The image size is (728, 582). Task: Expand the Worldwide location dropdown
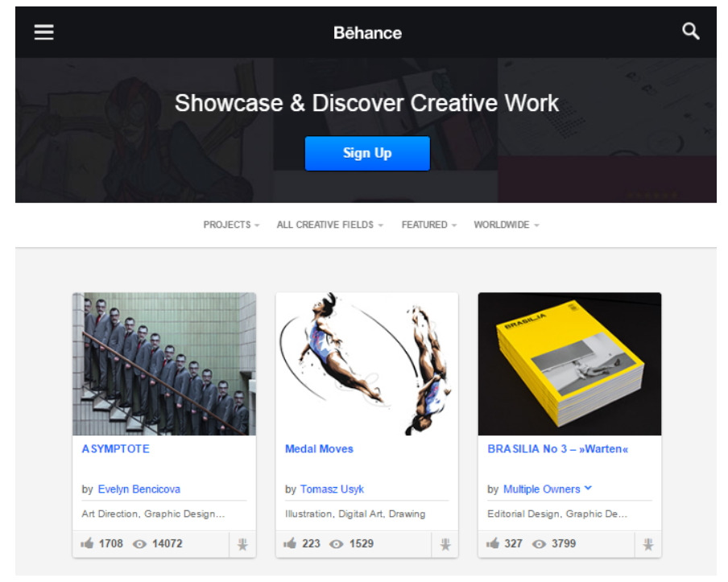coord(506,225)
